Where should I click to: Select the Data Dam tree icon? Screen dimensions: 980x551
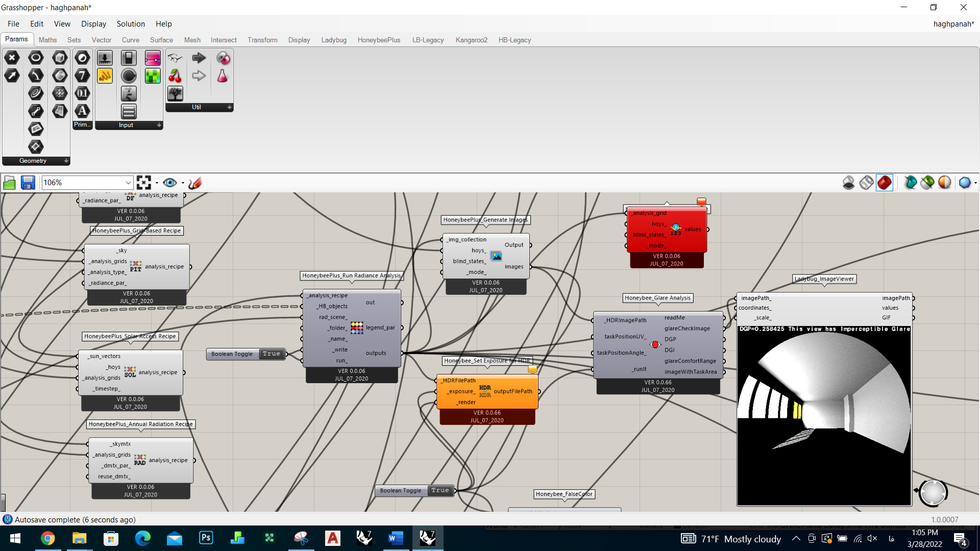point(175,93)
